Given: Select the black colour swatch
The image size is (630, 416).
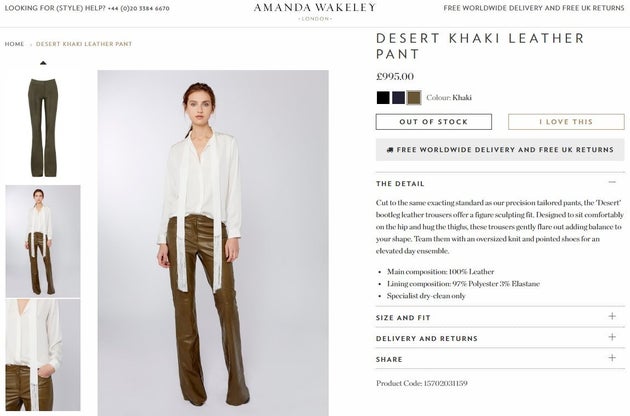Looking at the screenshot, I should (383, 98).
